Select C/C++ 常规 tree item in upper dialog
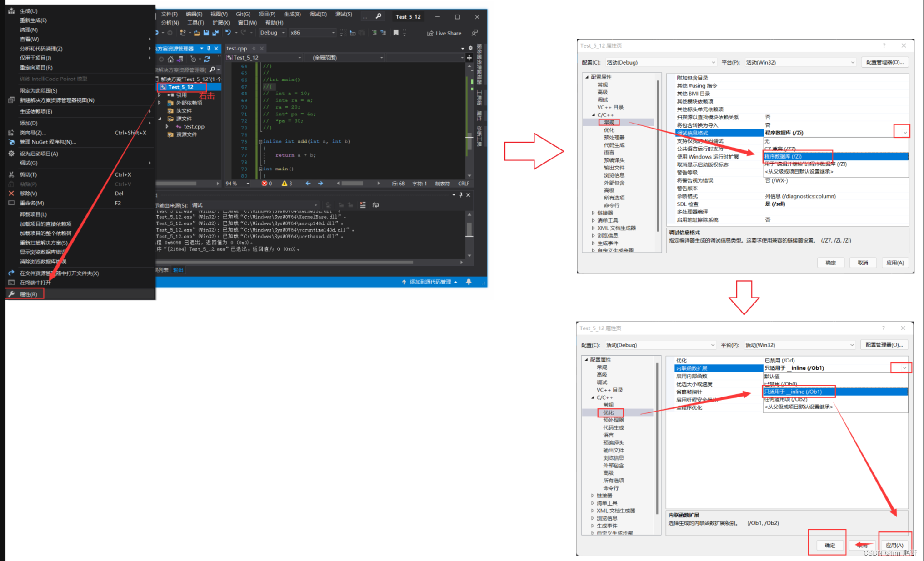Screen dimensions: 924x561 609,122
